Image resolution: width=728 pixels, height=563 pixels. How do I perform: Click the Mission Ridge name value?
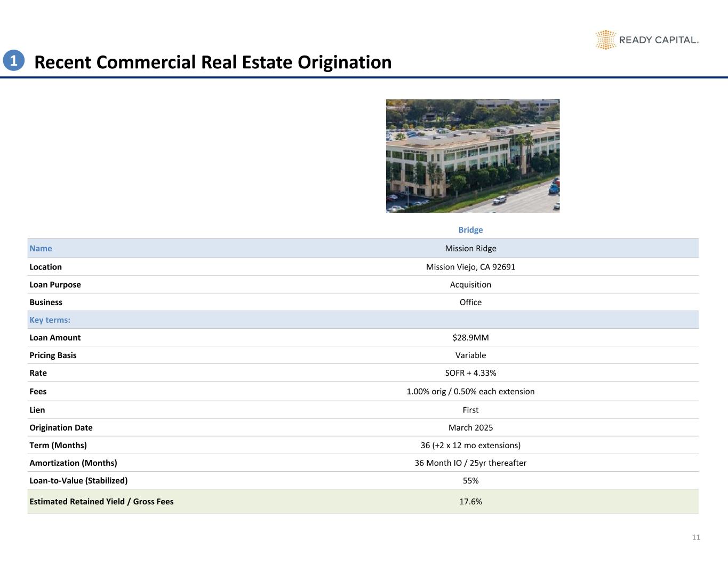(470, 249)
